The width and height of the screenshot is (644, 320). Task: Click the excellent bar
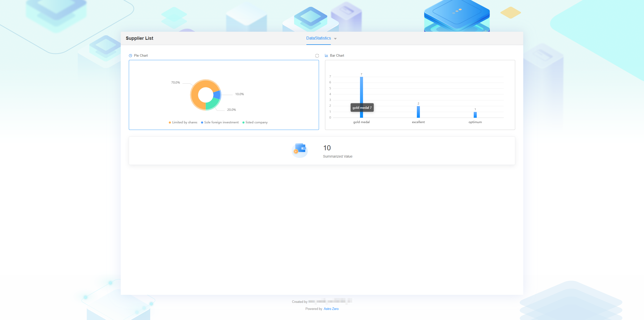pyautogui.click(x=418, y=112)
